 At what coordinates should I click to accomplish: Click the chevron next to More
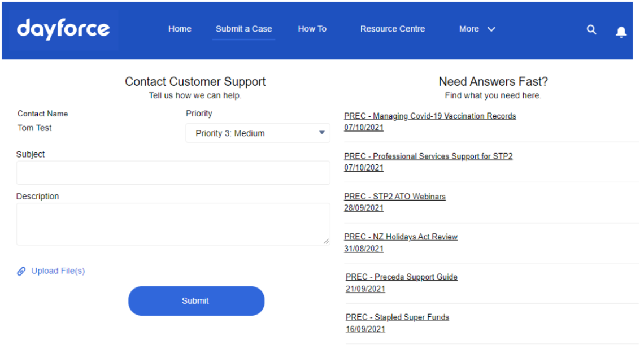pyautogui.click(x=491, y=29)
